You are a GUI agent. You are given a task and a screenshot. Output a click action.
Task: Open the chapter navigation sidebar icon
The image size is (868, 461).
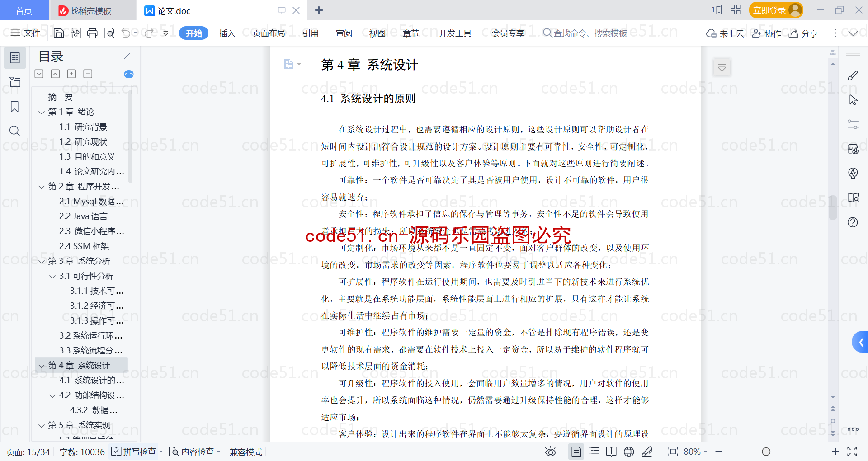tap(15, 82)
